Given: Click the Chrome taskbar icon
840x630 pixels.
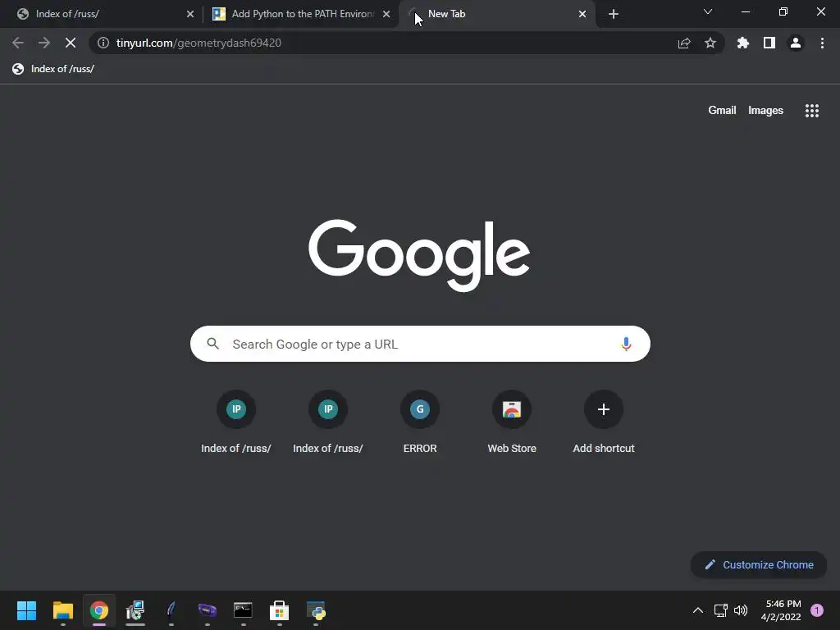Looking at the screenshot, I should pyautogui.click(x=99, y=610).
